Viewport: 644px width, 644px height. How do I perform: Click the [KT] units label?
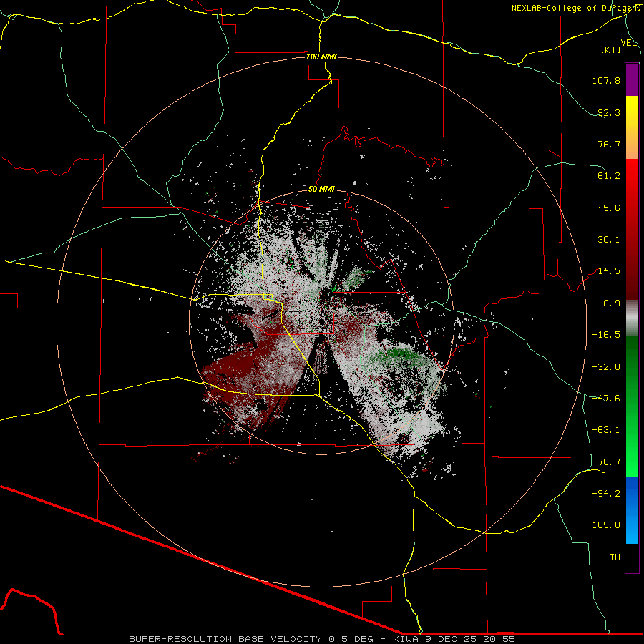point(611,49)
